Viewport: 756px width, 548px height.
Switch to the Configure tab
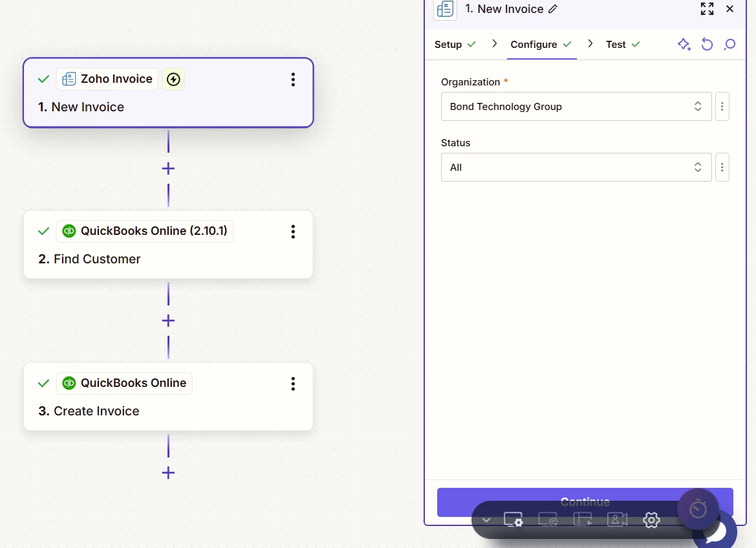(541, 45)
